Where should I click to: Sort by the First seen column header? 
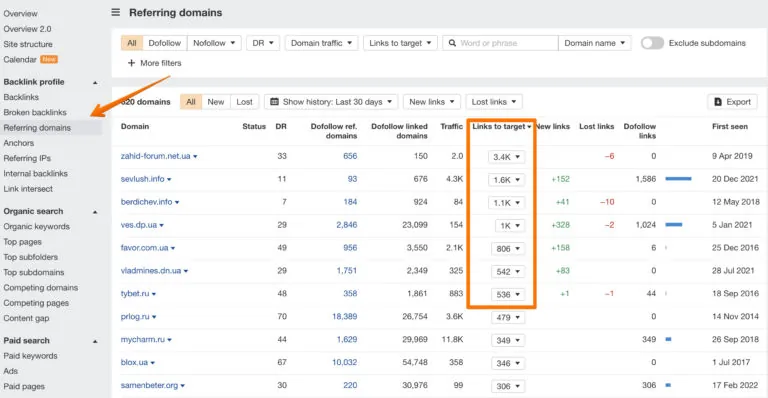(x=730, y=126)
